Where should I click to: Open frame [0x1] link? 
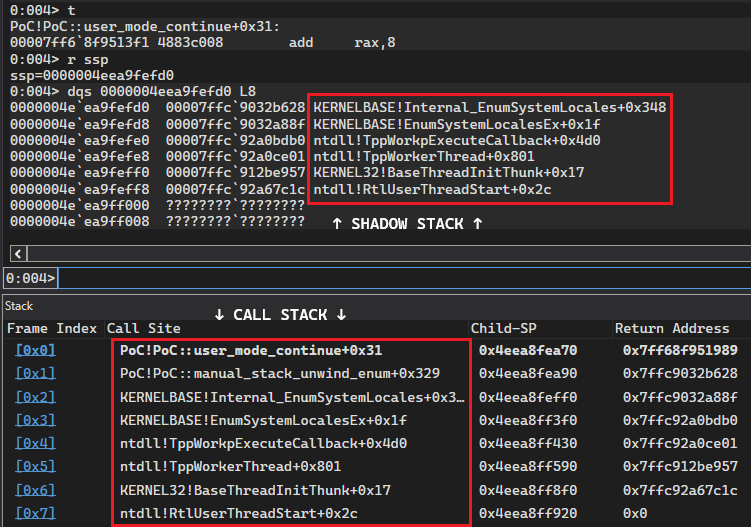35,373
